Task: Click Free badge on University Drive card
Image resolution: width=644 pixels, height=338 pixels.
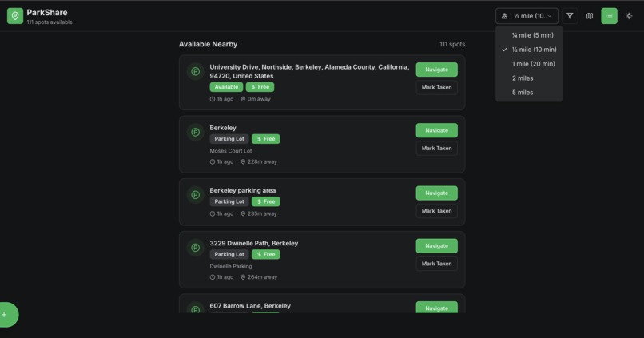Action: 260,87
